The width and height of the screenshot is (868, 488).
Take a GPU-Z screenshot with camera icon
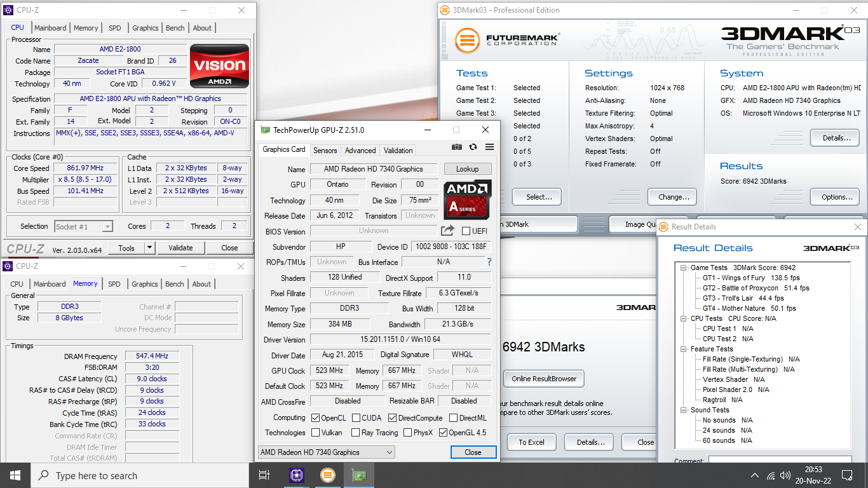(457, 147)
